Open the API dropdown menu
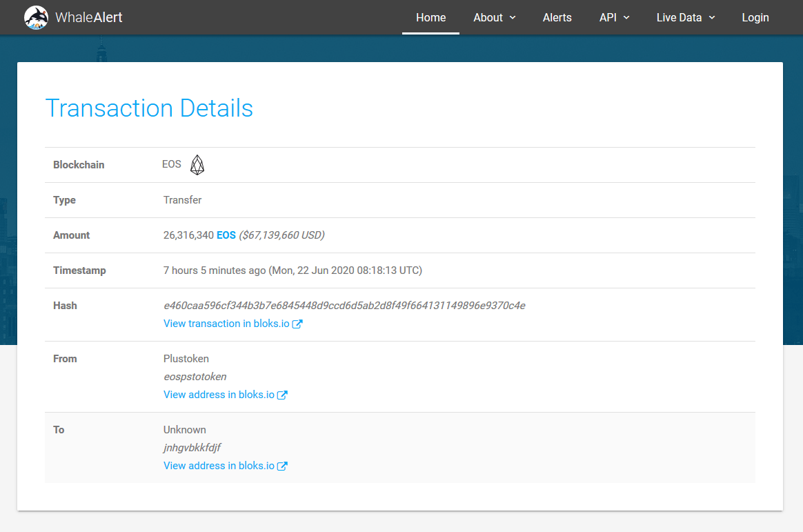Screen dimensions: 803x532 [x=614, y=17]
